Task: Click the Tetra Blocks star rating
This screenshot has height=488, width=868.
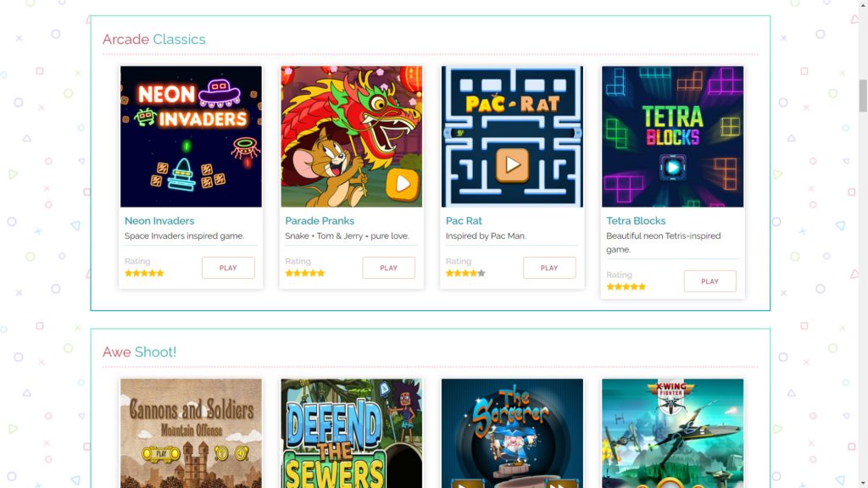Action: tap(626, 286)
